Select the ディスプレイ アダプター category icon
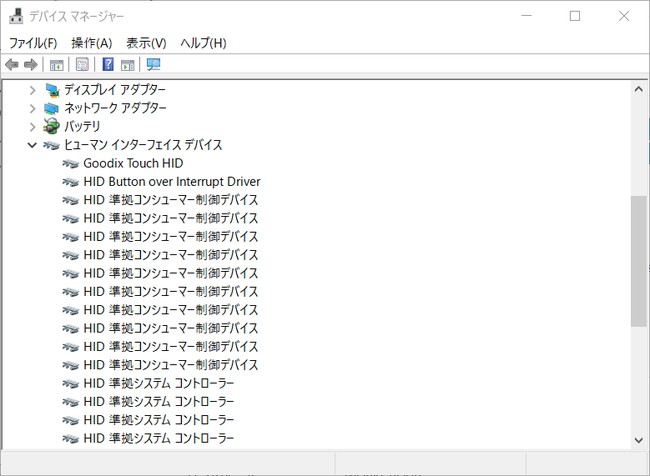 click(x=52, y=90)
